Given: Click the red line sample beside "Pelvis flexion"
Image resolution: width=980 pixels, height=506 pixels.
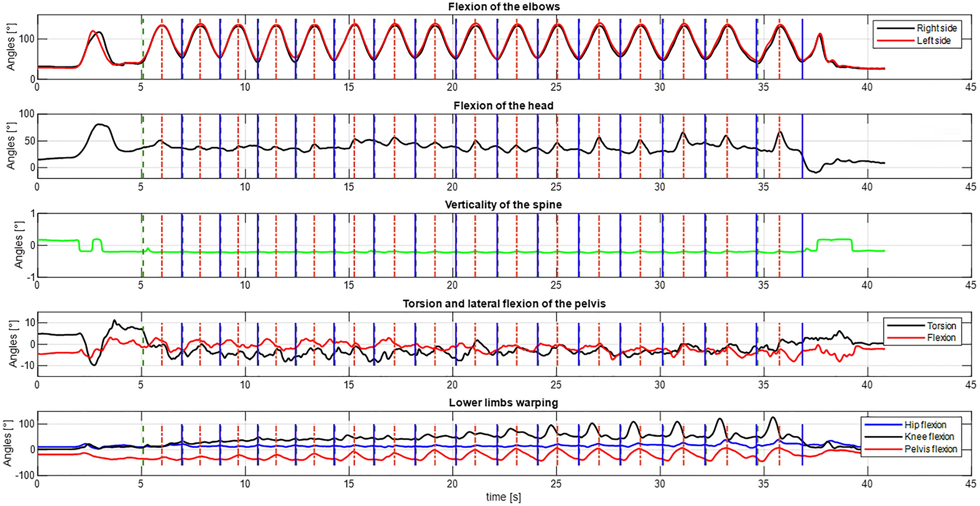Looking at the screenshot, I should pos(883,449).
